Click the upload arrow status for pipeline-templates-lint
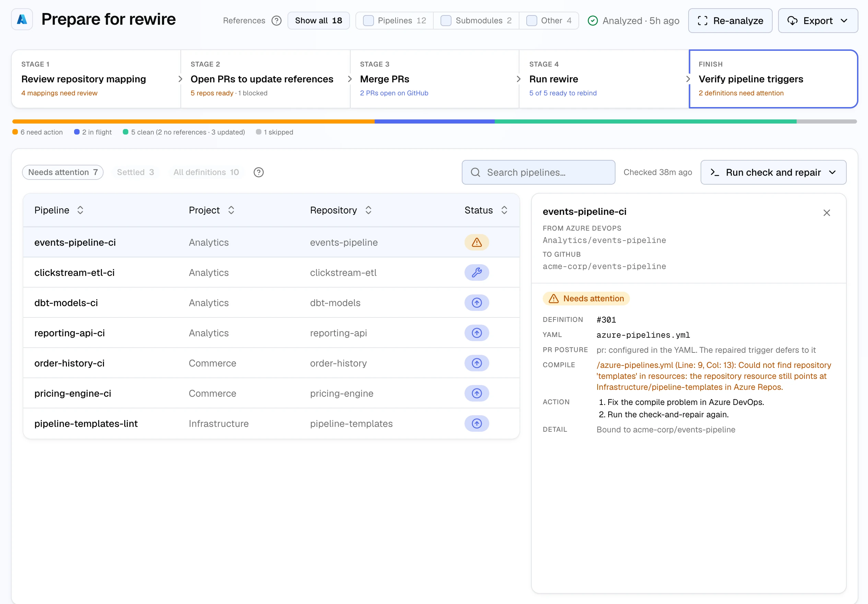The image size is (868, 604). [477, 424]
